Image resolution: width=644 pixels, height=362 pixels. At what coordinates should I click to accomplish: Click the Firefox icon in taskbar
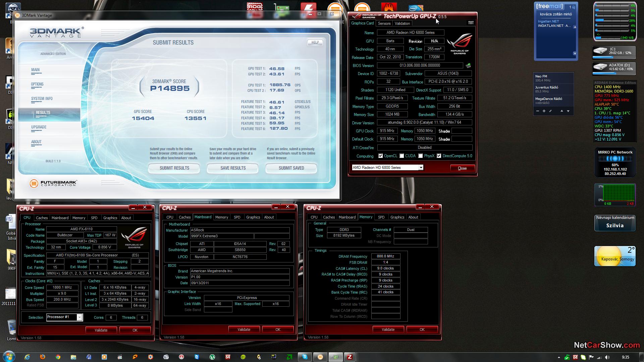click(43, 357)
